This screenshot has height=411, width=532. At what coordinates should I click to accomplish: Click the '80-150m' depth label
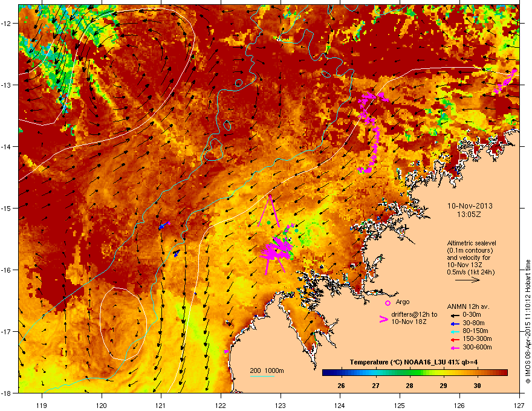(475, 331)
